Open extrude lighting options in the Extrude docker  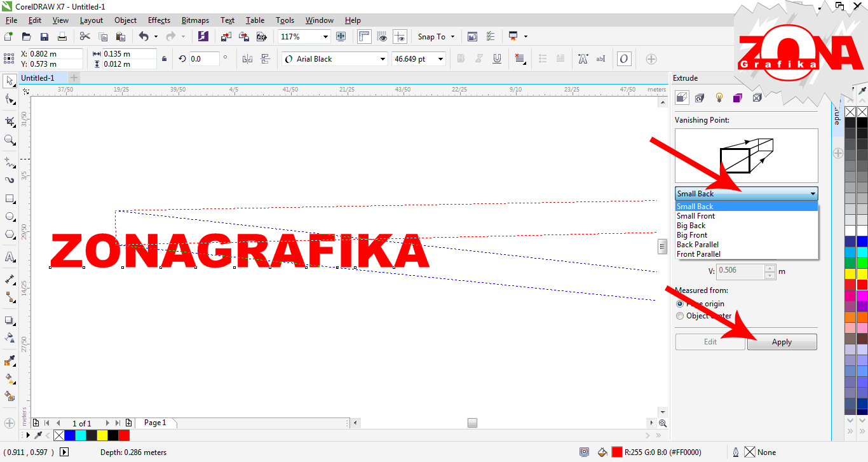tap(719, 97)
